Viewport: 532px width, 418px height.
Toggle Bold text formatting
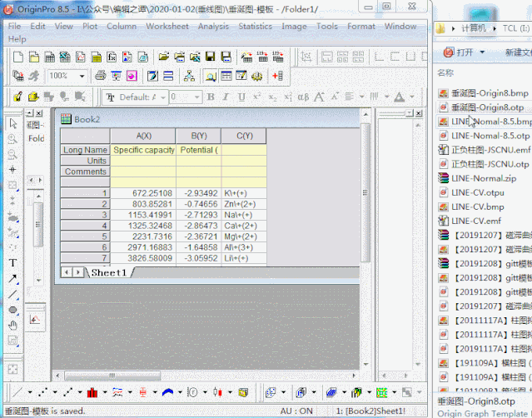[210, 97]
